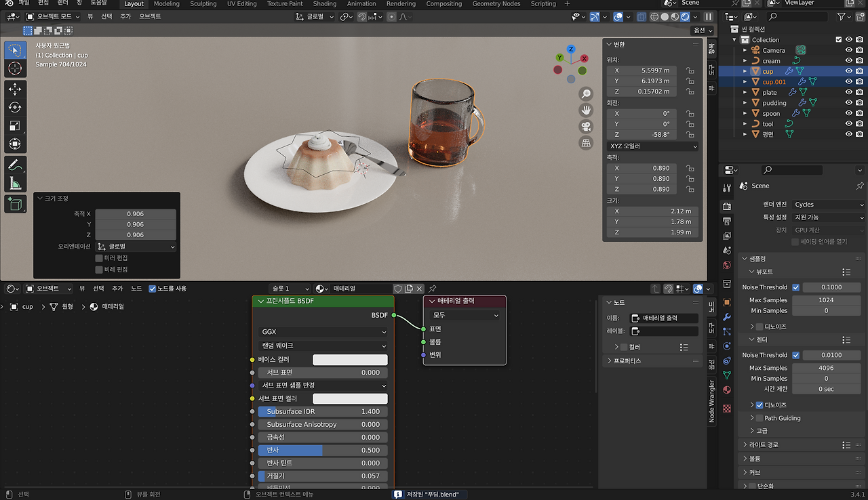Toggle camera view with the camera gizmo

pyautogui.click(x=586, y=127)
